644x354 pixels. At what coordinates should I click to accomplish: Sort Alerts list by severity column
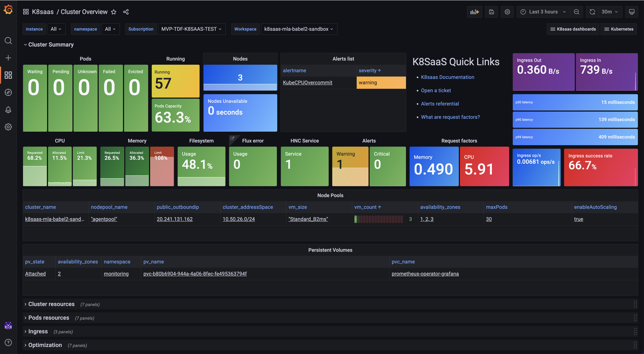(x=370, y=70)
